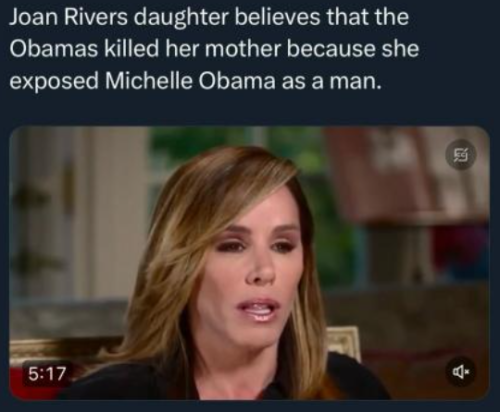Image resolution: width=500 pixels, height=412 pixels.
Task: Click the name "Michelle Obama" in the post
Action: coord(190,81)
